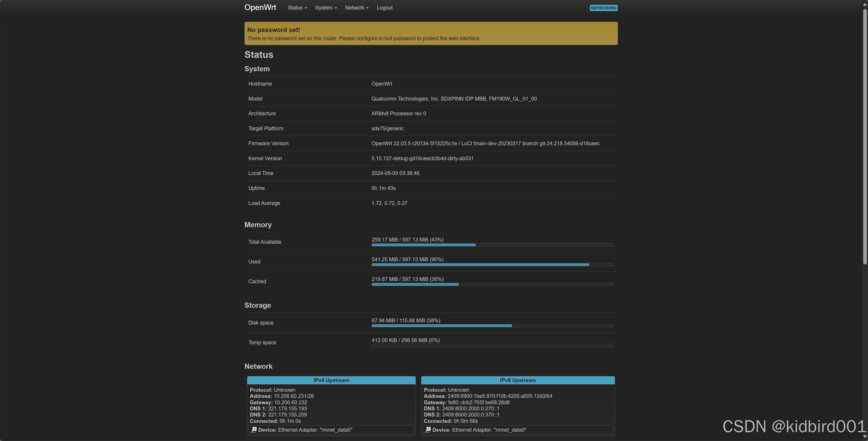
Task: Click the IPv4 rmnet_data0 ethernet adapter icon
Action: click(254, 429)
